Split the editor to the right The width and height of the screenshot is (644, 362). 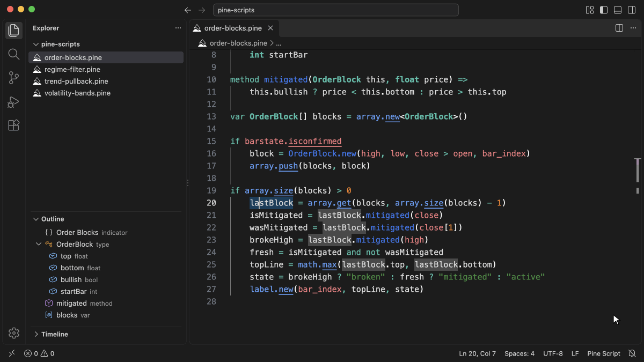point(619,28)
